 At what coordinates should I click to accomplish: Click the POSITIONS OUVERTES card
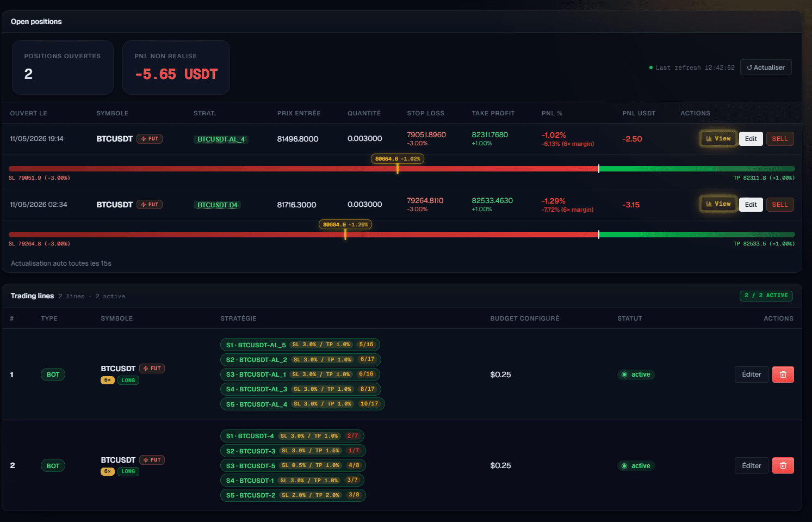point(63,67)
